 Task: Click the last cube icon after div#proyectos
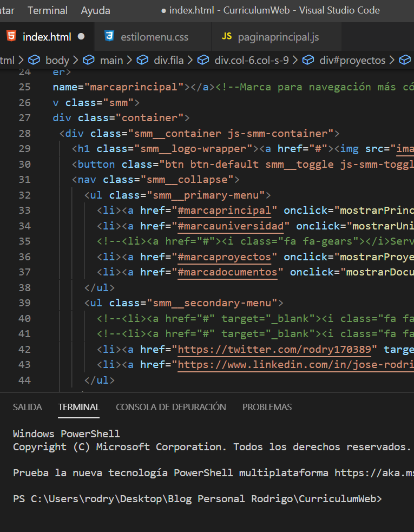pos(405,60)
